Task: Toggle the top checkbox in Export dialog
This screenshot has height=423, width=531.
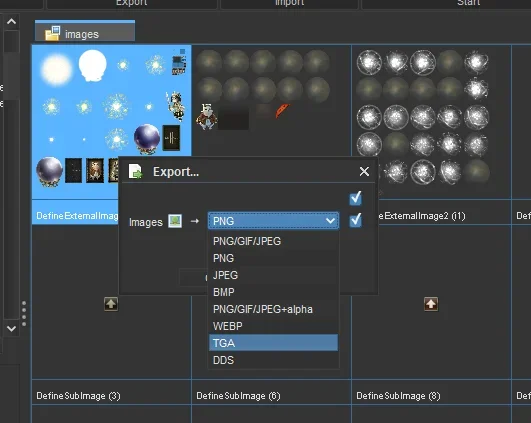Action: point(355,198)
